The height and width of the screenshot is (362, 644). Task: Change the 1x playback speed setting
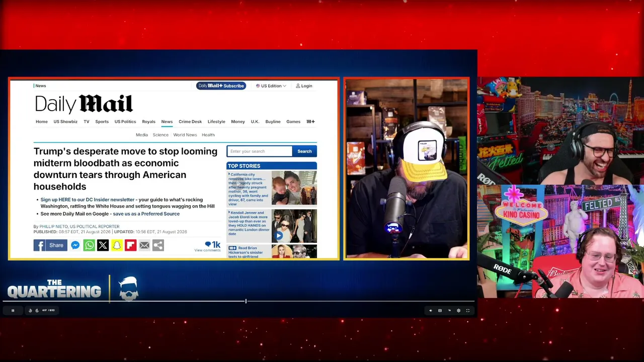click(x=449, y=311)
